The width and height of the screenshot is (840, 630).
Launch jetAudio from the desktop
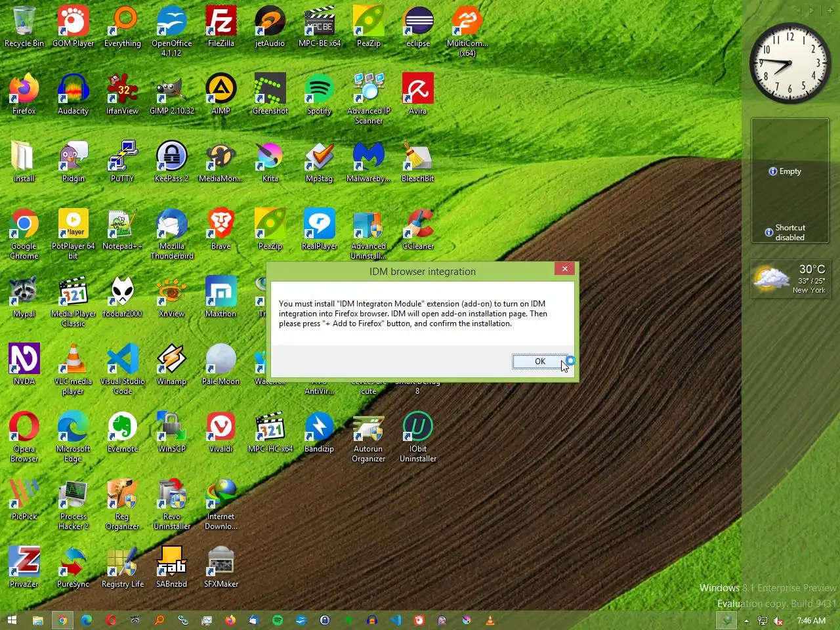coord(270,27)
